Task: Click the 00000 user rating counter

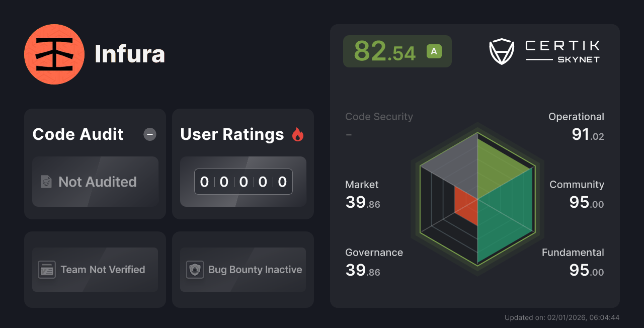Action: 243,182
